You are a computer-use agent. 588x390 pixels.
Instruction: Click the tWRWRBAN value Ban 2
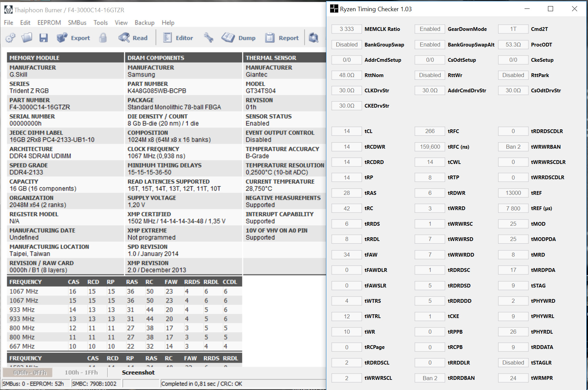[x=513, y=147]
